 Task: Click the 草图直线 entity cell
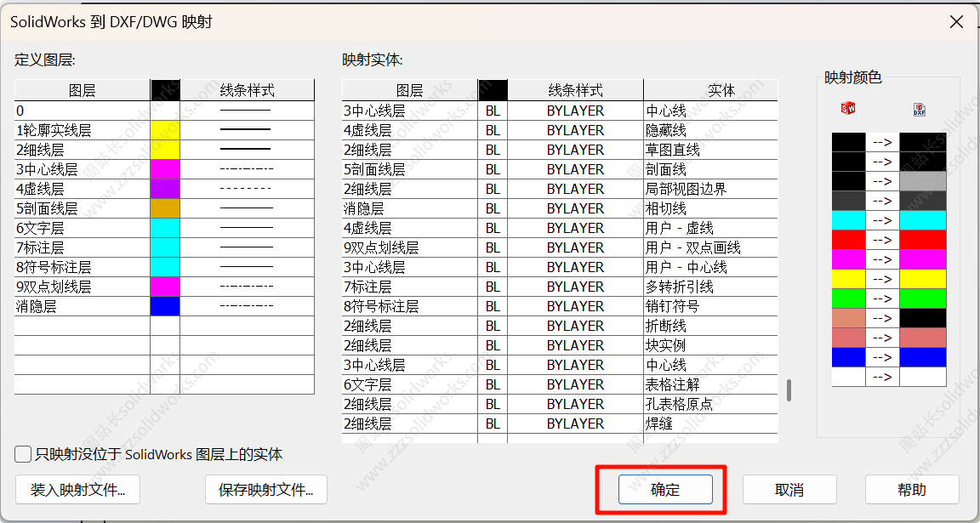(710, 150)
